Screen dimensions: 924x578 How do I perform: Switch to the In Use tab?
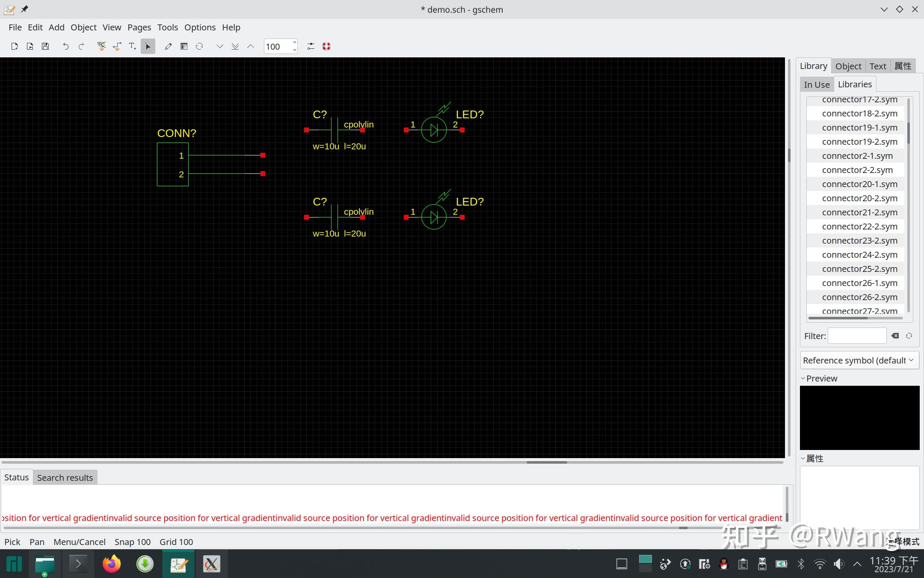tap(816, 84)
